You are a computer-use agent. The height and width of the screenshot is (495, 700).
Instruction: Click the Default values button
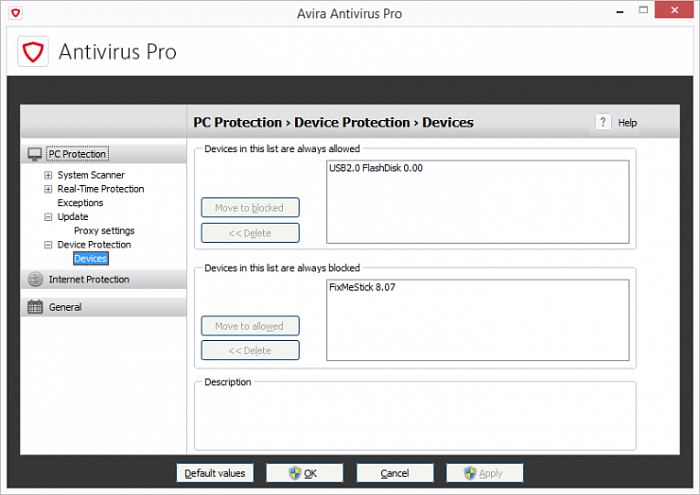215,473
